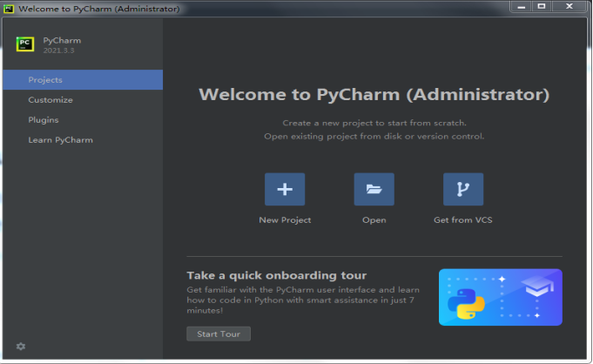The width and height of the screenshot is (593, 364).
Task: Click the Get from VCS label
Action: pyautogui.click(x=463, y=219)
